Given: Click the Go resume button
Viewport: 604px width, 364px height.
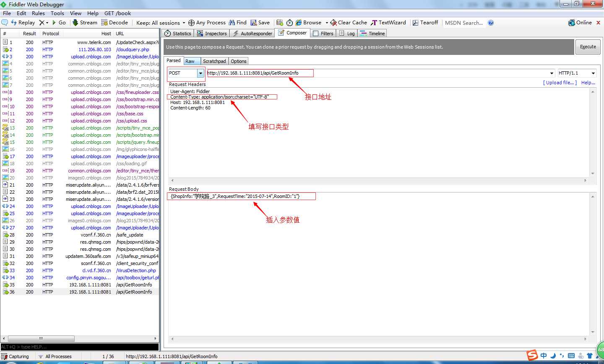Looking at the screenshot, I should (x=59, y=23).
